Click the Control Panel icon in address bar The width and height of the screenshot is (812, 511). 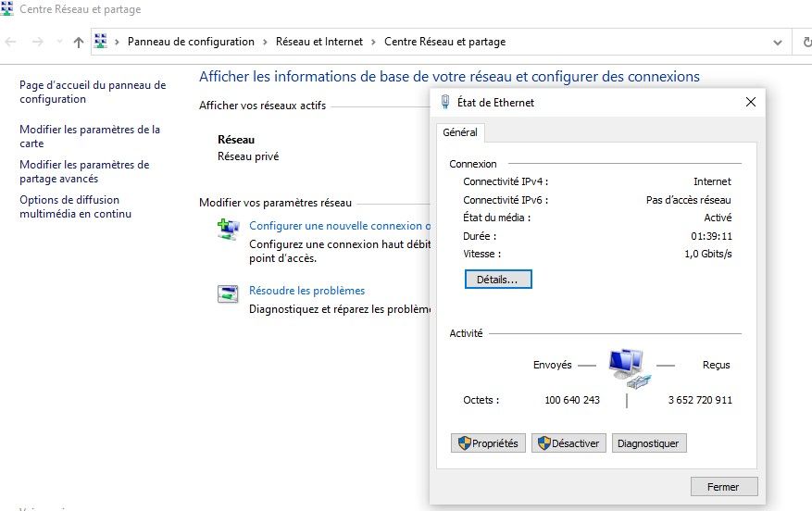coord(101,42)
